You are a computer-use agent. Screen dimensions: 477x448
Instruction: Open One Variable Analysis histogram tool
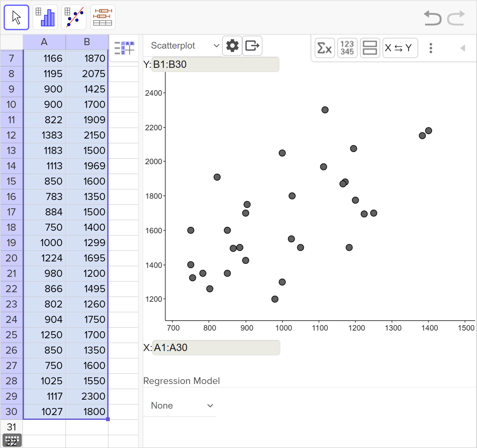pyautogui.click(x=45, y=17)
